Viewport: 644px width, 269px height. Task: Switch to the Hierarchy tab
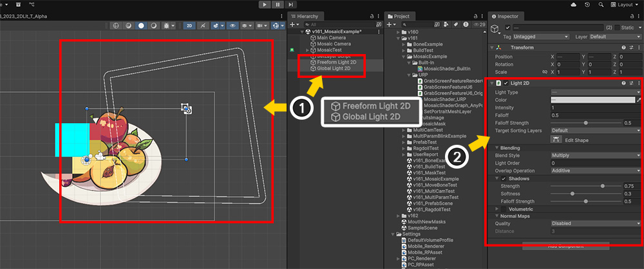(308, 15)
